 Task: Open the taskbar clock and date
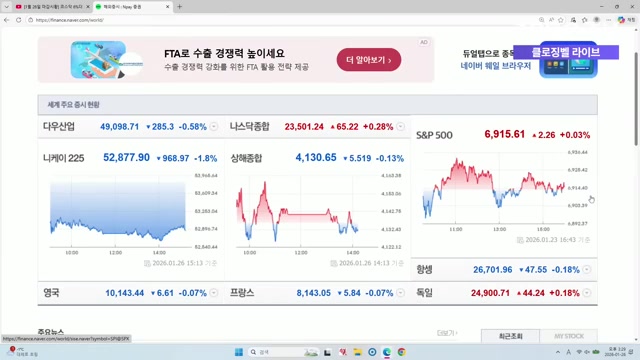coord(615,352)
